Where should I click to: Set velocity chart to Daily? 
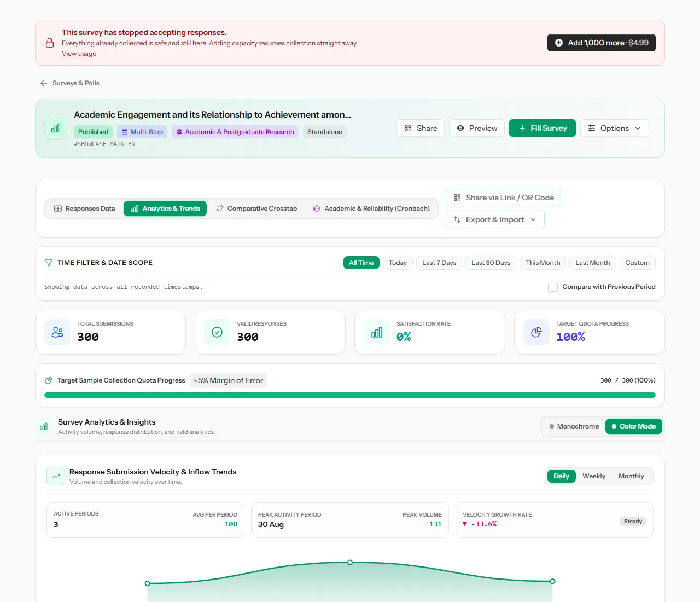pyautogui.click(x=561, y=476)
